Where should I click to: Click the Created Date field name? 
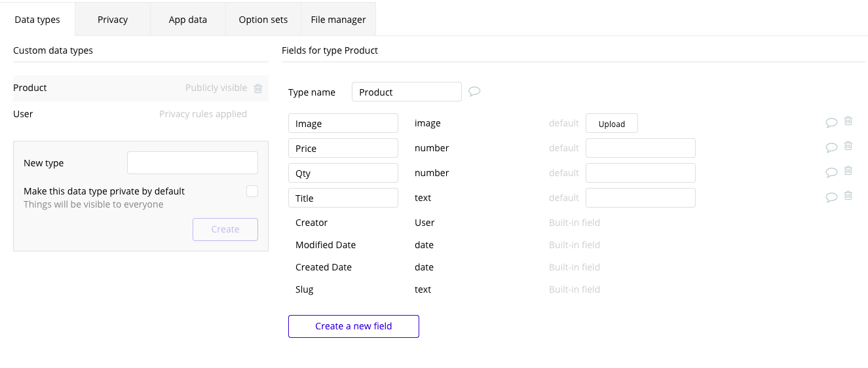click(x=324, y=267)
